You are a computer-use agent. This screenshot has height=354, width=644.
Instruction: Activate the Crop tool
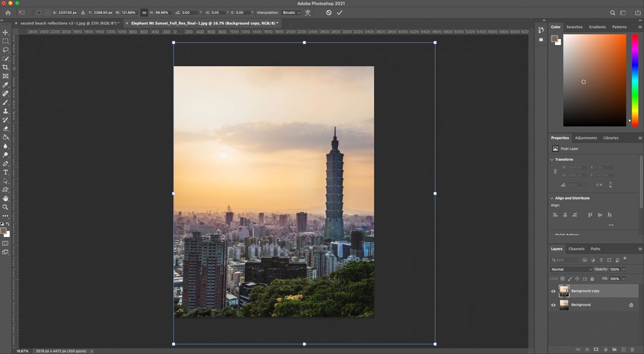click(x=5, y=67)
